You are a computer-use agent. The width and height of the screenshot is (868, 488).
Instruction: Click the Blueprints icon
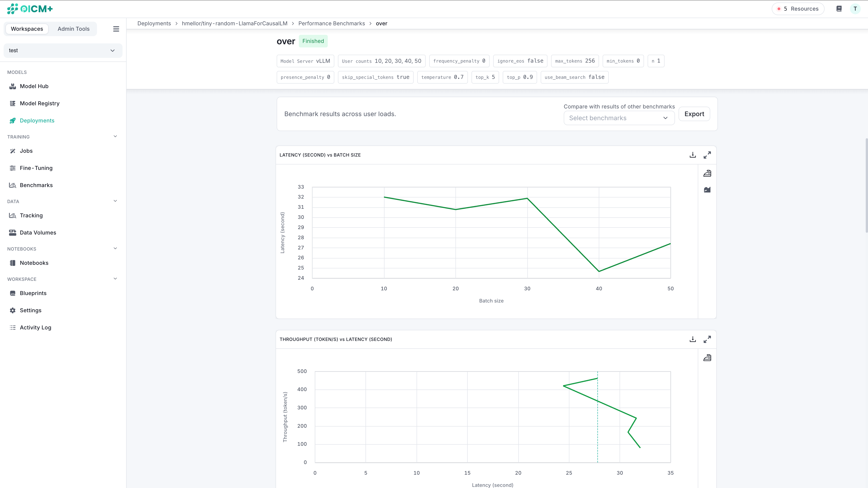12,293
